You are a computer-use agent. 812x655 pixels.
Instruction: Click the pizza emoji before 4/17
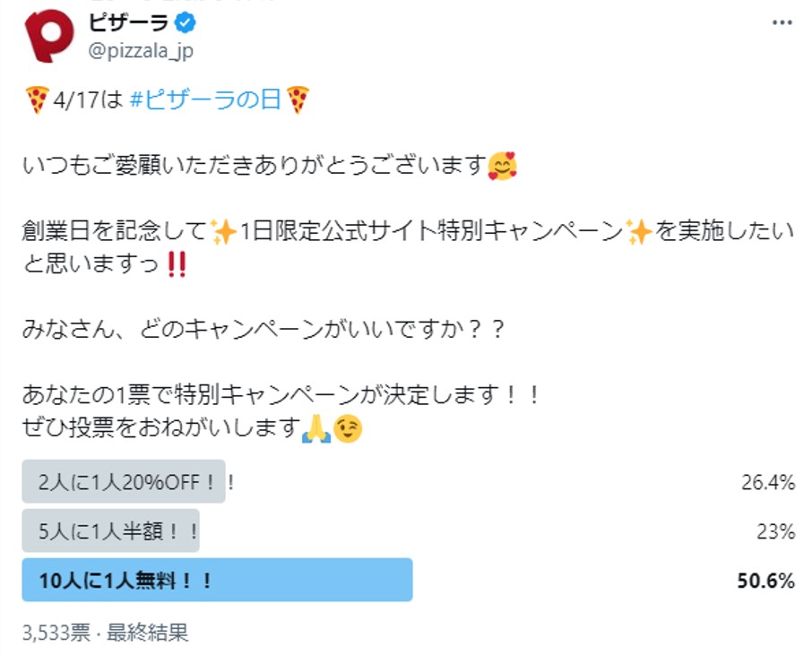(x=36, y=99)
